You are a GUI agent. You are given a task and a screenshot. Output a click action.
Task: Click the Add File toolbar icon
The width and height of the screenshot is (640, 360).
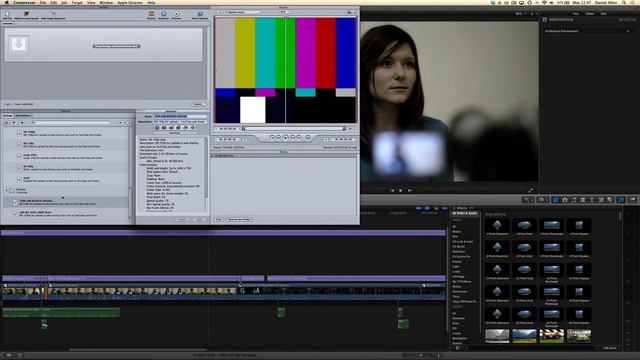click(x=7, y=14)
